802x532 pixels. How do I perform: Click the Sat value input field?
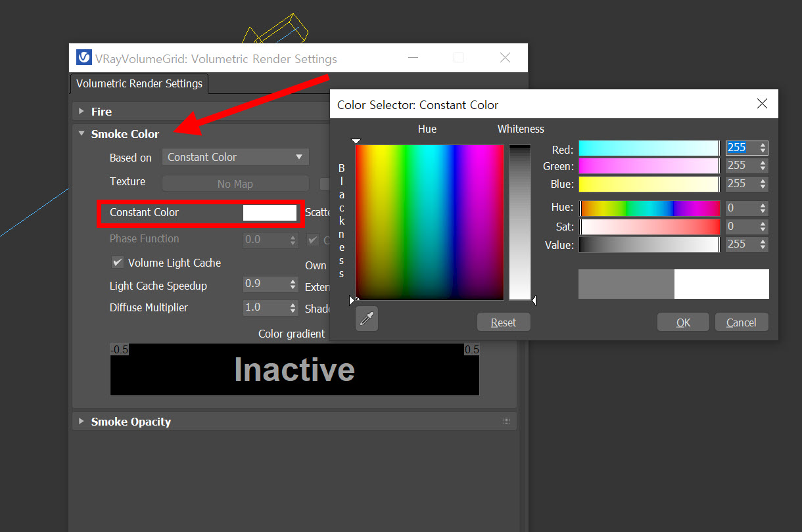741,227
